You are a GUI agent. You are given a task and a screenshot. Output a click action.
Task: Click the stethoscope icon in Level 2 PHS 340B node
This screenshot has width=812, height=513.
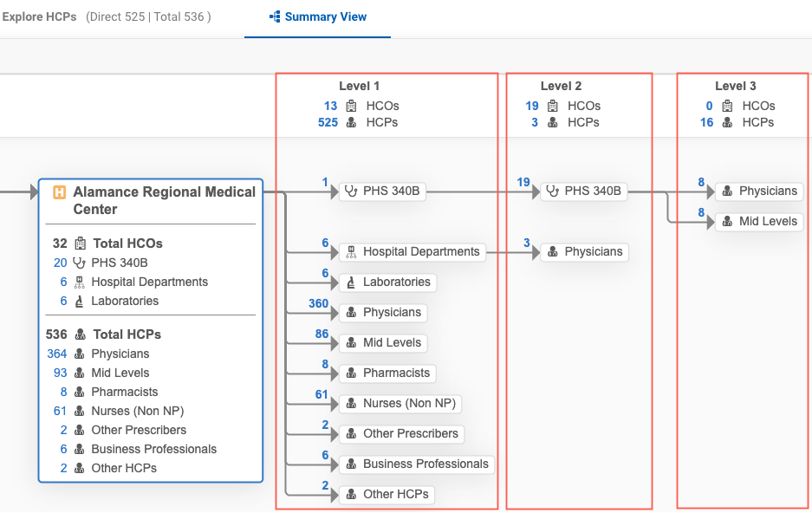tap(553, 191)
